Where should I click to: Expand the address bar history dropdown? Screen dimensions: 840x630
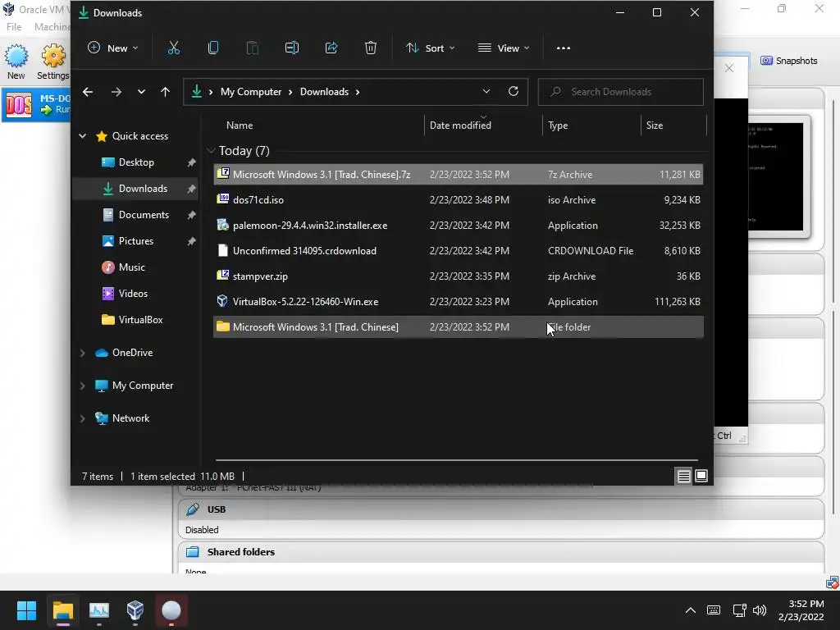point(486,92)
